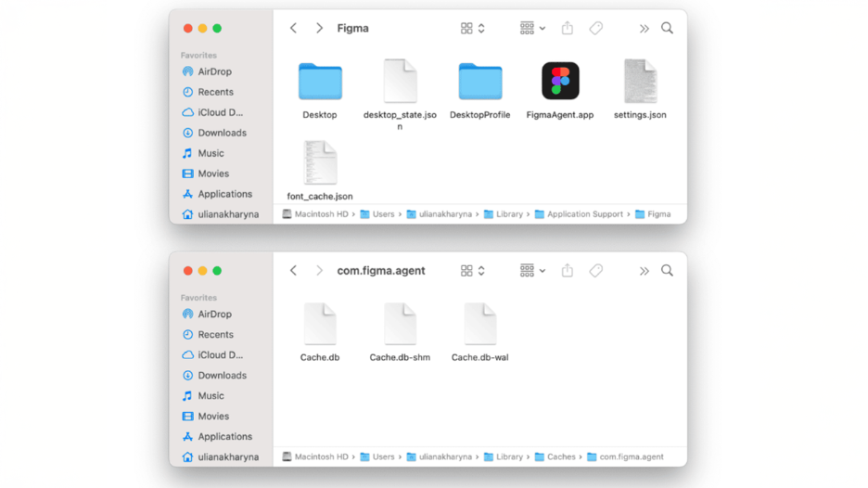868x488 pixels.
Task: Open the FigmaAgent.app icon
Action: [x=560, y=83]
